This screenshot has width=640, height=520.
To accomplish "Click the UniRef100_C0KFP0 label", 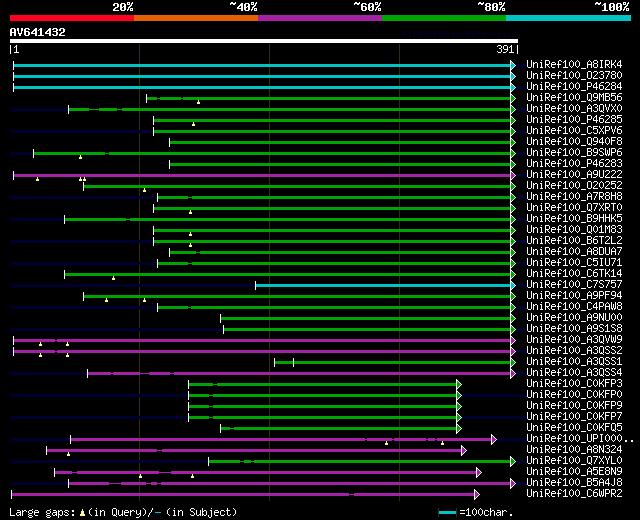I will tap(574, 395).
